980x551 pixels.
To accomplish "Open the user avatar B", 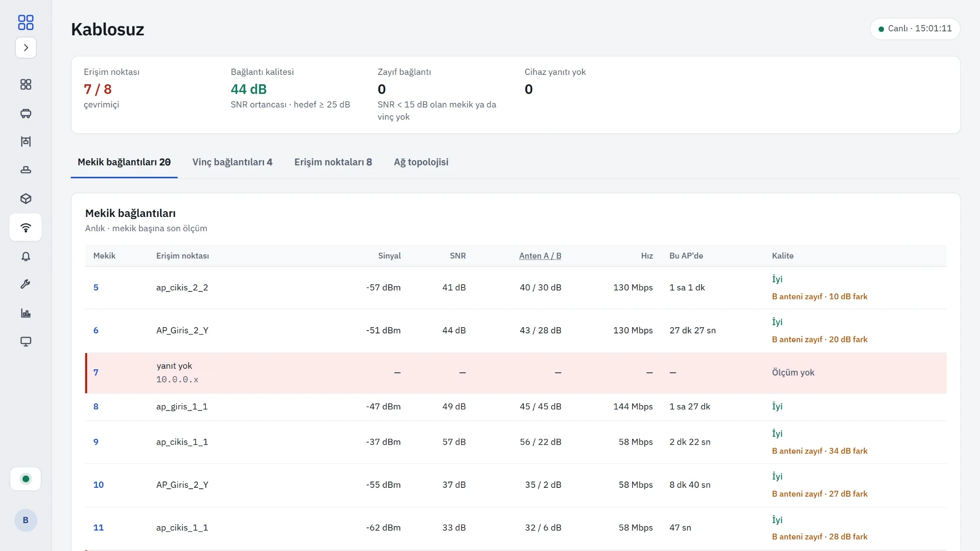I will point(25,520).
